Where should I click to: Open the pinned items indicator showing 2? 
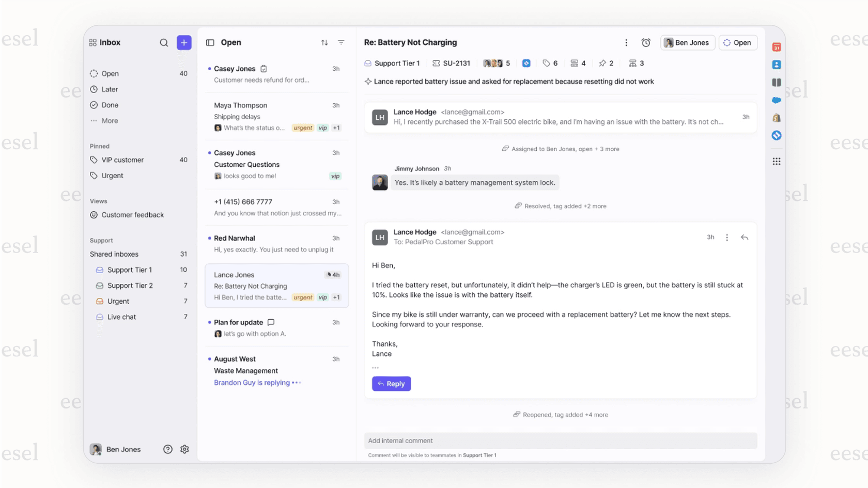click(606, 63)
